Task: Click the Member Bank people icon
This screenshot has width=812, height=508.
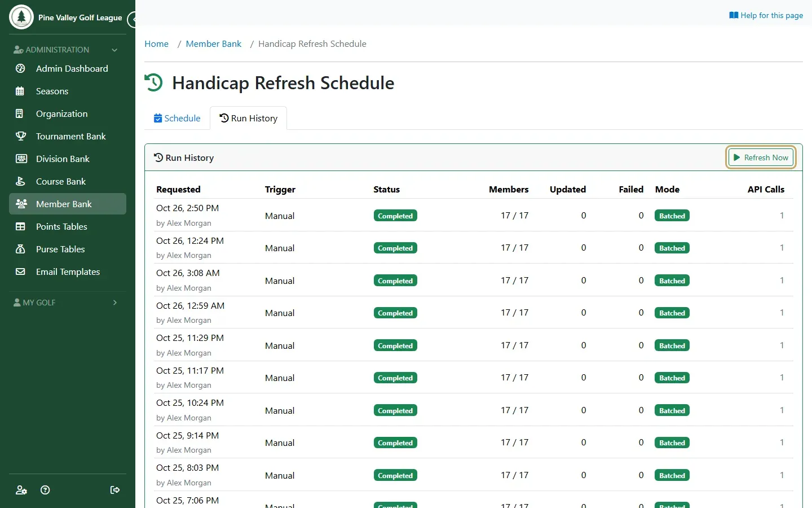Action: [21, 204]
